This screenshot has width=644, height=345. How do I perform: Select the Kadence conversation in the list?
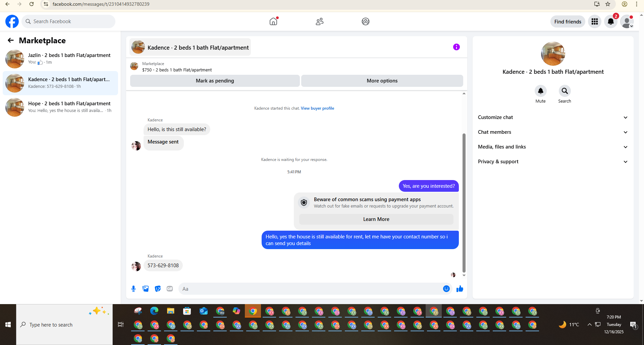pyautogui.click(x=60, y=83)
